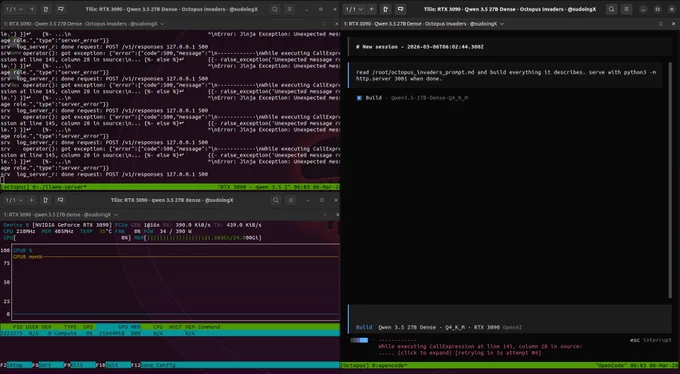Select F9 Kill in nvtop
The image size is (680, 374).
pyautogui.click(x=80, y=365)
